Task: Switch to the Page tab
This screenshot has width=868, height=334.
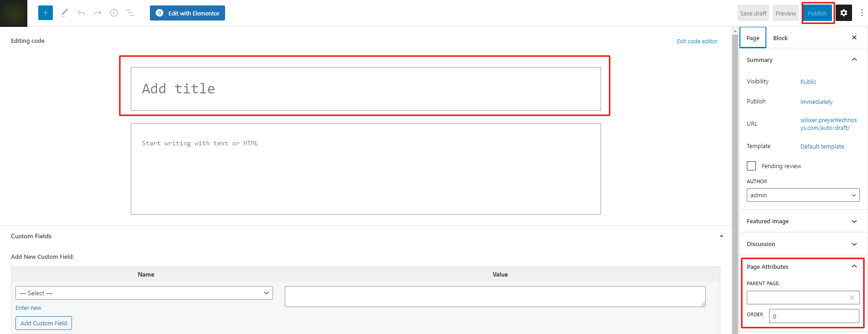Action: [753, 38]
